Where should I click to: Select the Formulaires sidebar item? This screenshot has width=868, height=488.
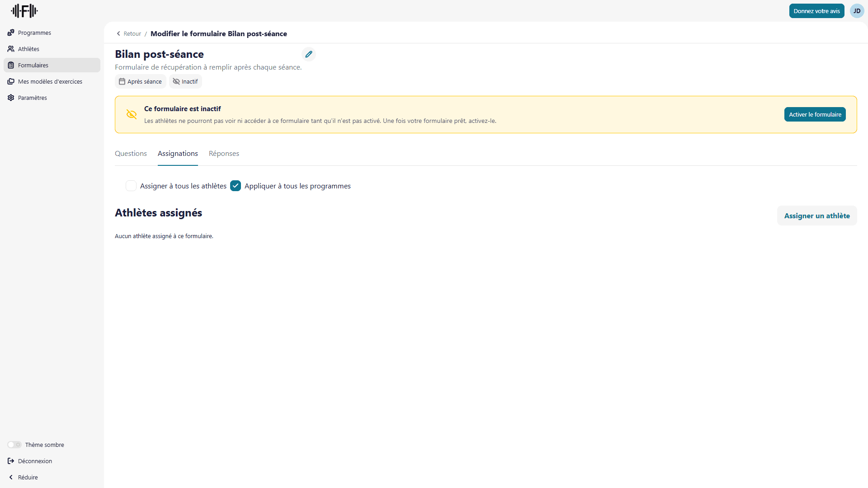[x=33, y=65]
